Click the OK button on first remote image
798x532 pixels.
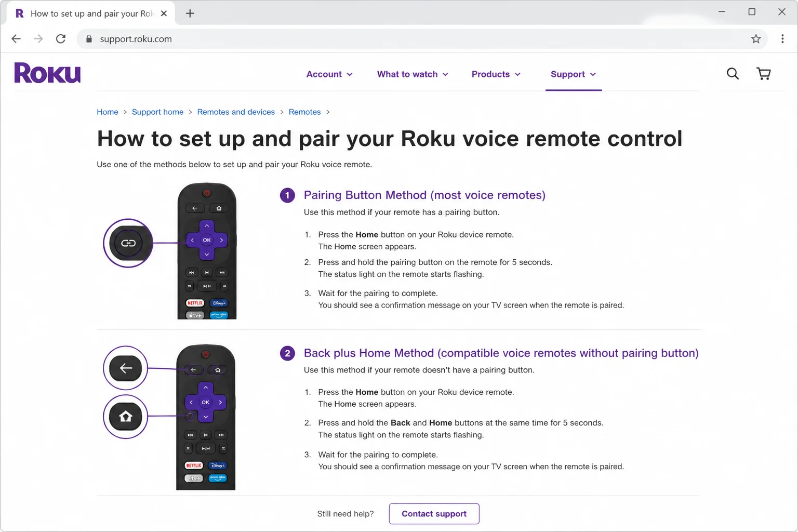coord(207,240)
